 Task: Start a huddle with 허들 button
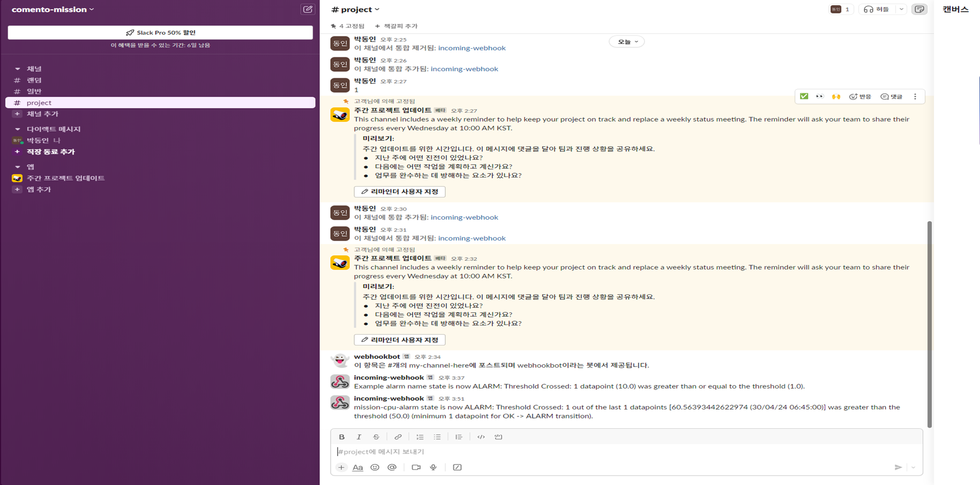pos(877,9)
